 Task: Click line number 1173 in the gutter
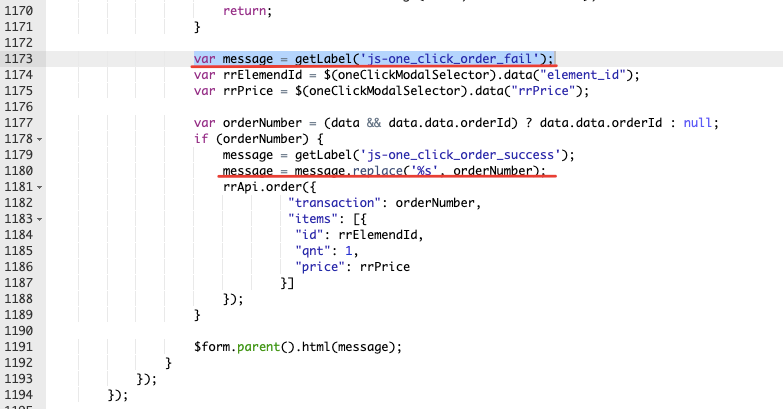(18, 58)
